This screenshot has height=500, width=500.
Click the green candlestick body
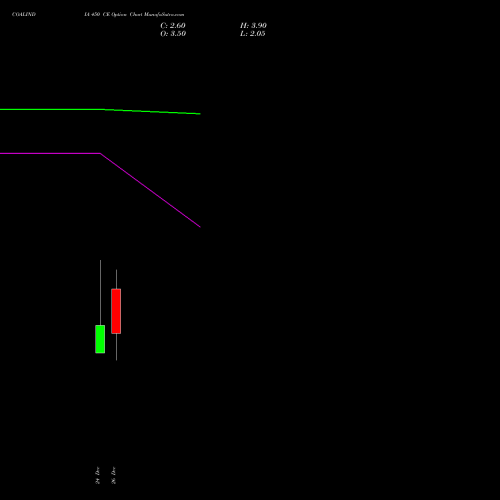pos(100,339)
